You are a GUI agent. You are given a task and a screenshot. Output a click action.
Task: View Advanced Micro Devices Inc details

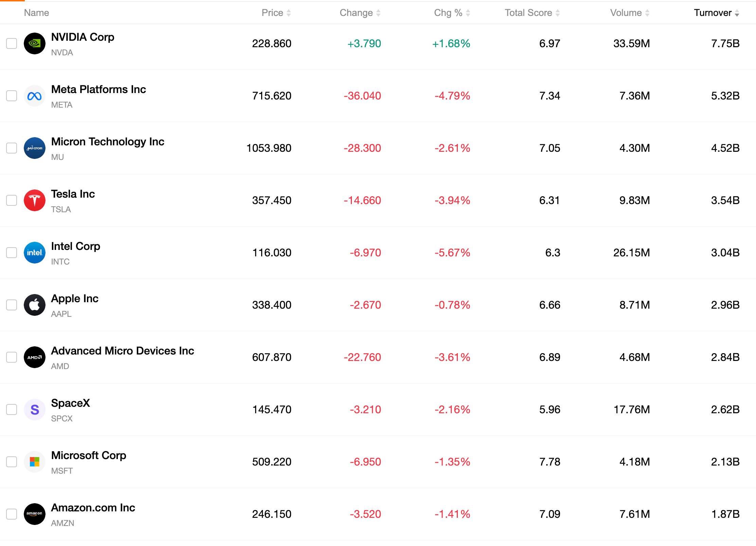[123, 351]
